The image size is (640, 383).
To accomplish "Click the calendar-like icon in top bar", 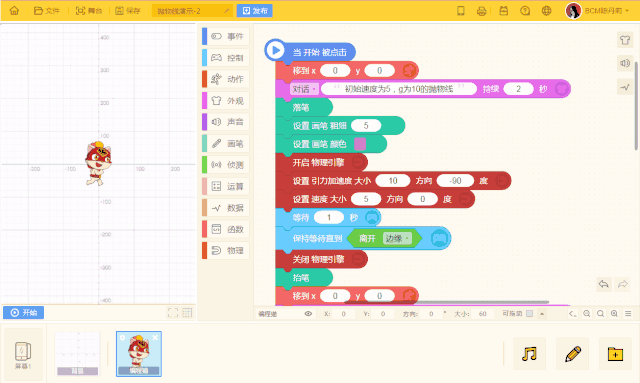I will (504, 11).
